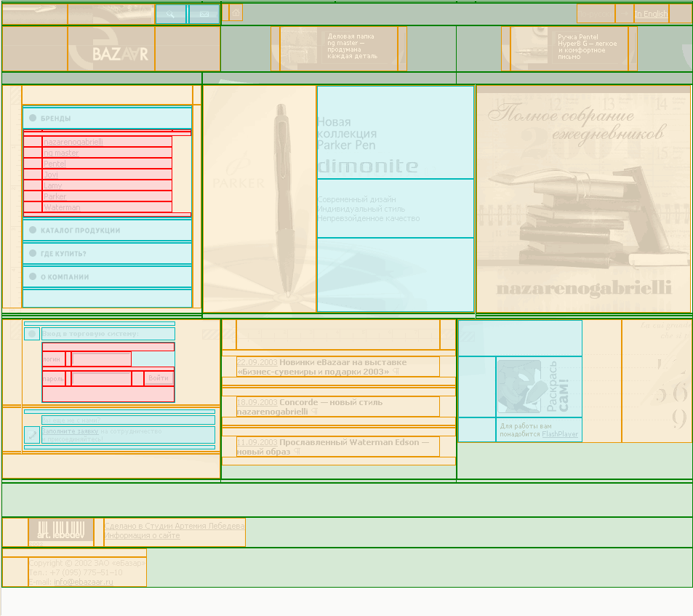Image resolution: width=693 pixels, height=616 pixels.
Task: Click the Новая коллекция Parker Pen heading
Action: (347, 133)
